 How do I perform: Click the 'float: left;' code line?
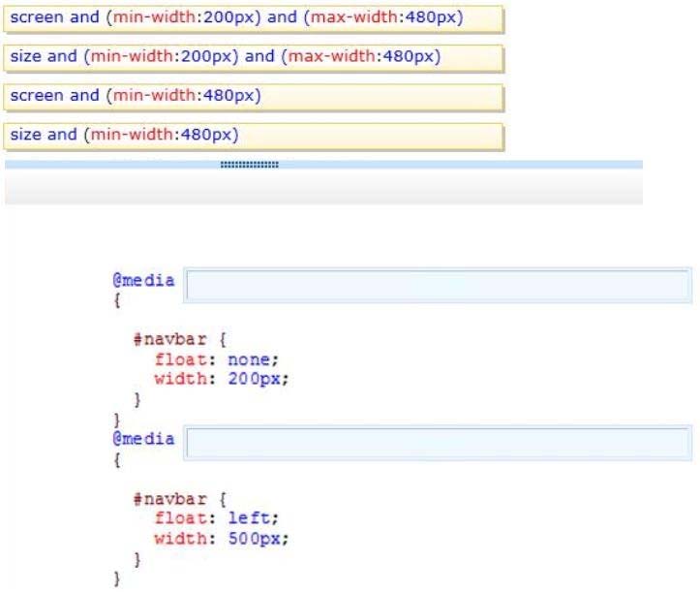[x=217, y=518]
